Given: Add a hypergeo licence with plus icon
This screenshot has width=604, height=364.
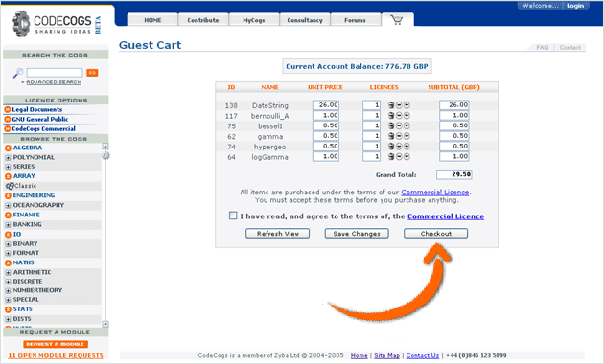Looking at the screenshot, I should pos(407,147).
